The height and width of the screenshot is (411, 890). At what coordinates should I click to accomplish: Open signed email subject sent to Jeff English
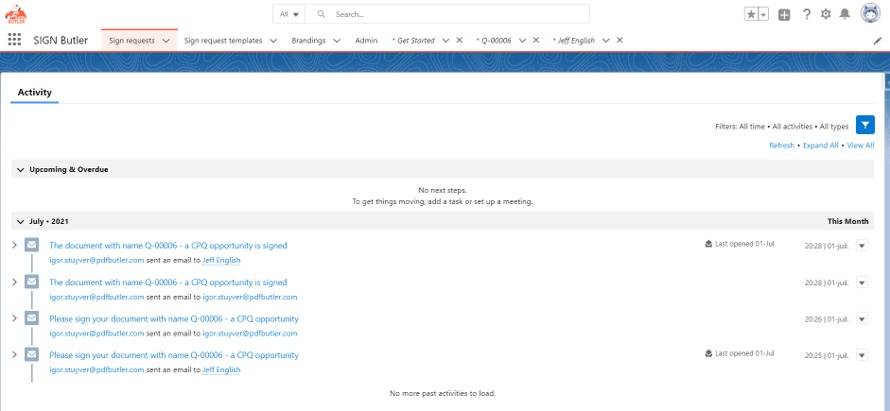click(x=168, y=246)
